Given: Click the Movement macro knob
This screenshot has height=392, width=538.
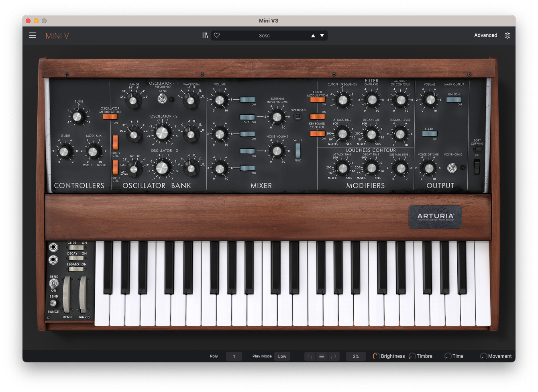Looking at the screenshot, I should point(483,356).
